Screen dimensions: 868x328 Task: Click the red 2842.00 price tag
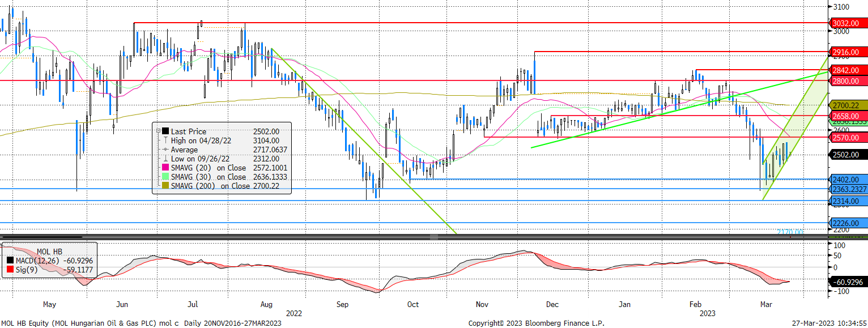click(848, 70)
